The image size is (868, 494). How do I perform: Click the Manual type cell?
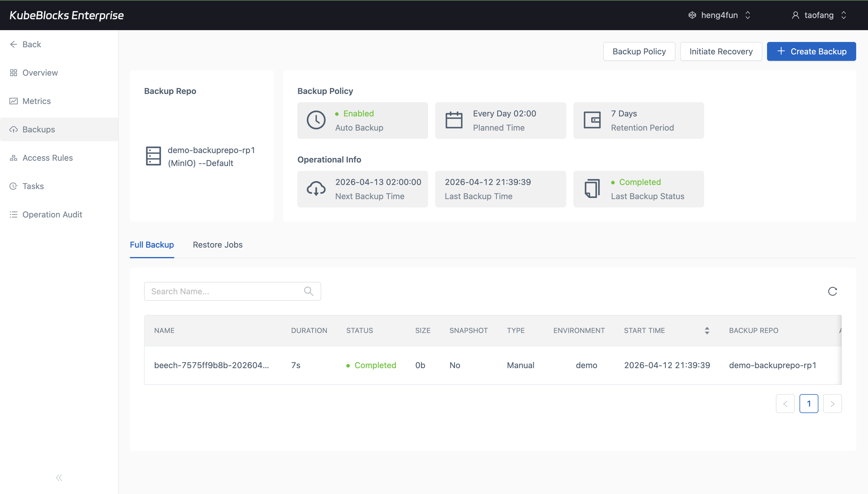coord(520,365)
